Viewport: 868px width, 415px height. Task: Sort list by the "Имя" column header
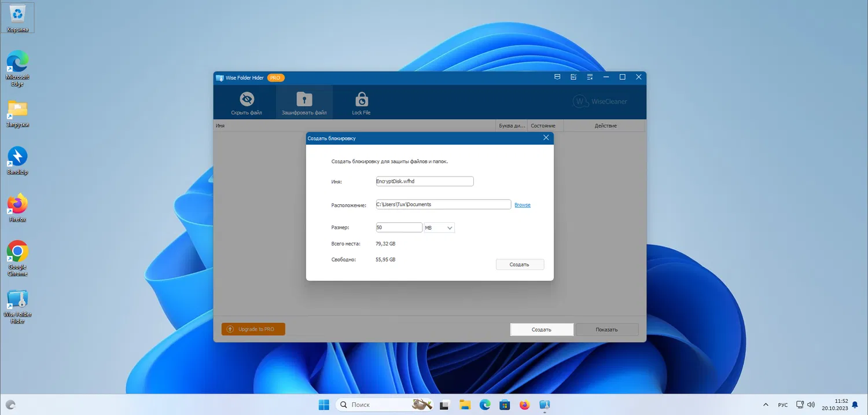click(220, 125)
